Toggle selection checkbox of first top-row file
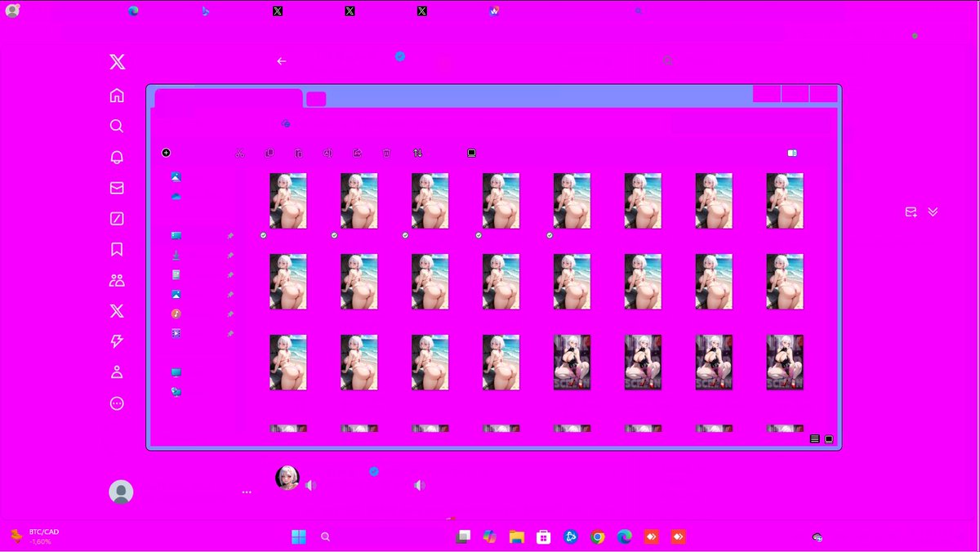This screenshot has width=980, height=552. click(264, 235)
